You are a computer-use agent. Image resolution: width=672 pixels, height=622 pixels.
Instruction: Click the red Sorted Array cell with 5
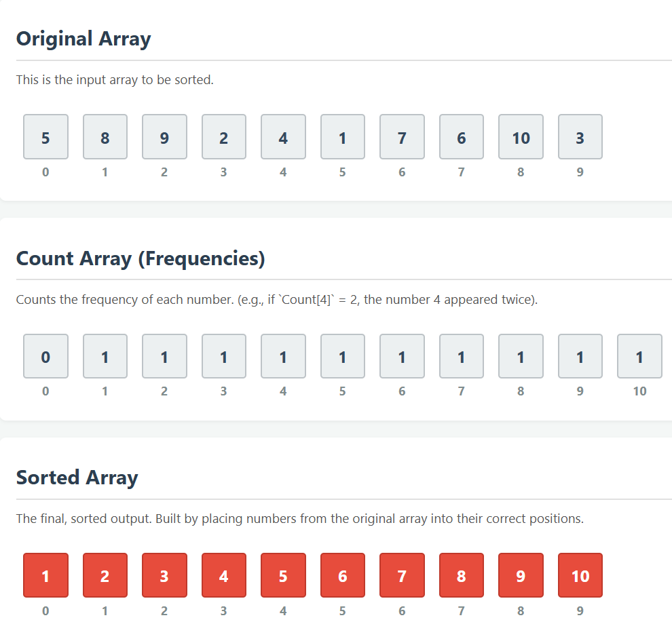283,575
